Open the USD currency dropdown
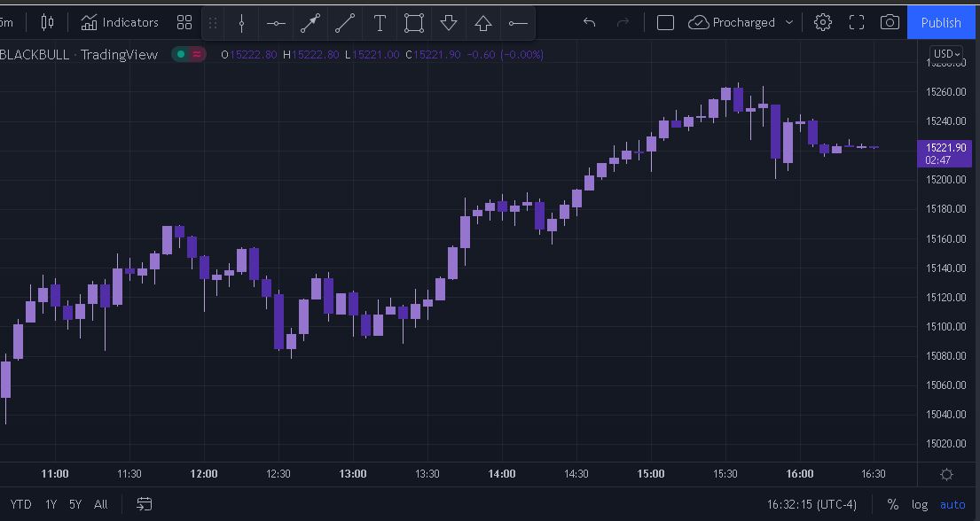 coord(947,54)
